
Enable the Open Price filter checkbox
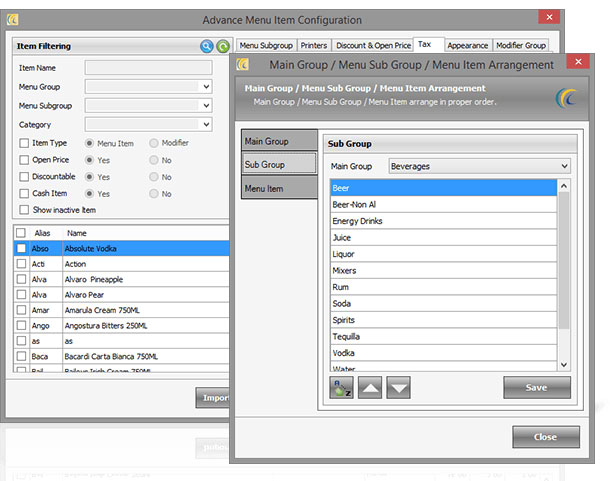click(x=24, y=160)
